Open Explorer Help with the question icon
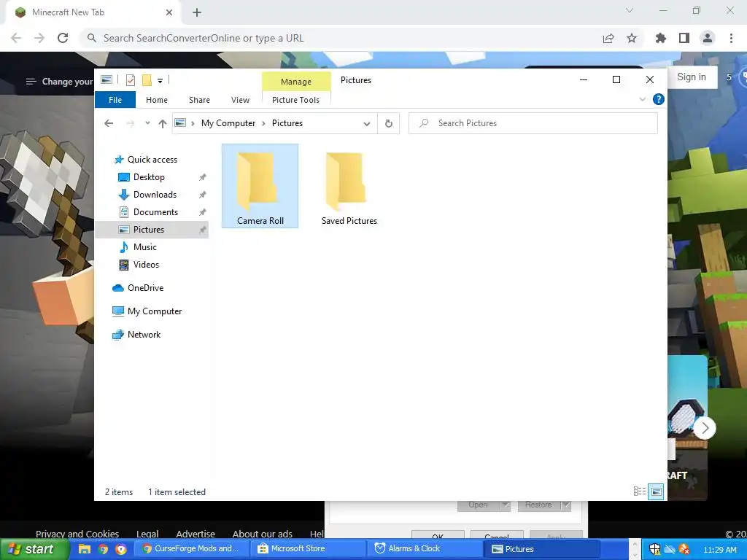 click(x=659, y=99)
